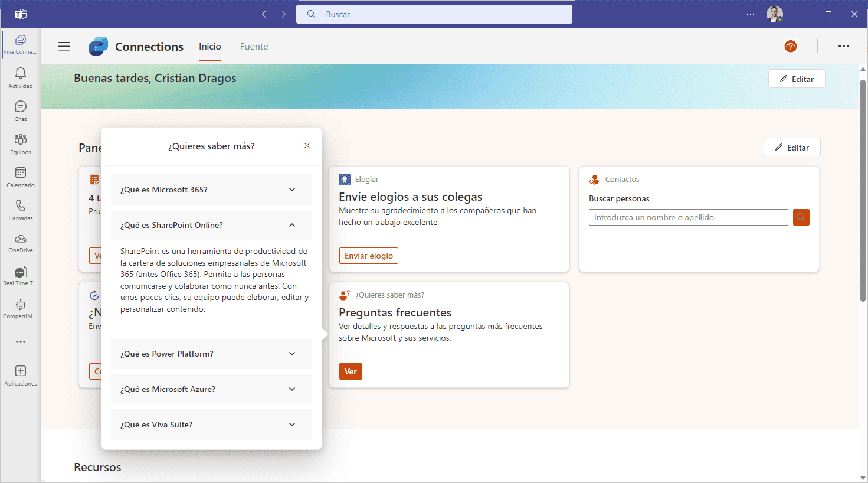Screen dimensions: 868x483
Task: Open OneDrive from the sidebar
Action: pos(21,243)
